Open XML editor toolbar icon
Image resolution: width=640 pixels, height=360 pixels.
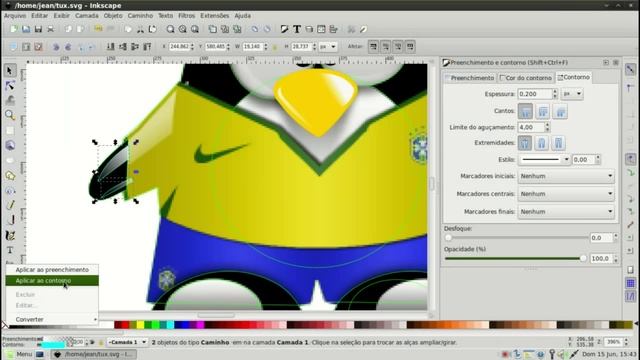(x=321, y=29)
